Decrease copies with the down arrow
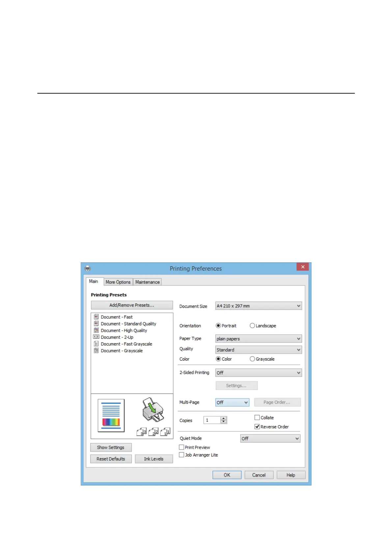392x555 pixels. [x=224, y=422]
